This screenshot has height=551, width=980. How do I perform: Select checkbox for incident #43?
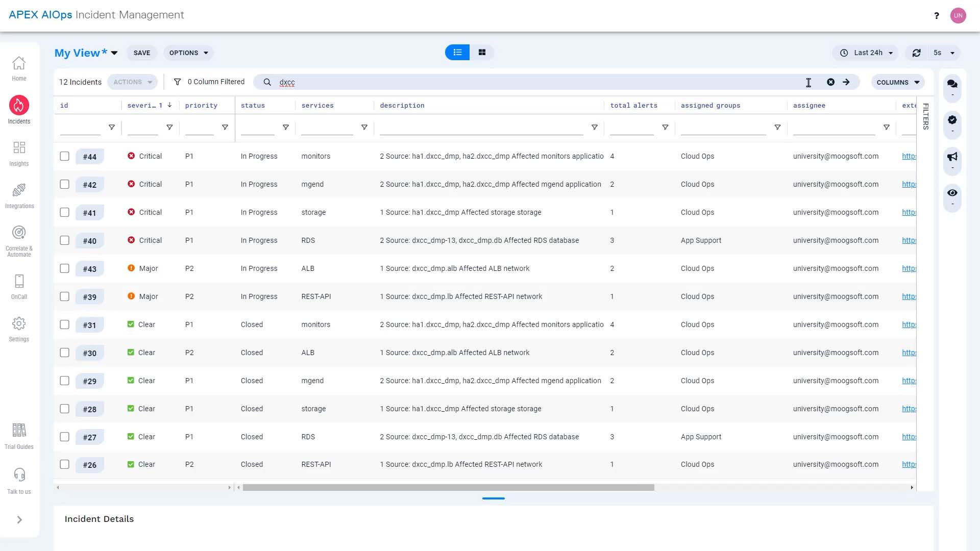pyautogui.click(x=64, y=268)
